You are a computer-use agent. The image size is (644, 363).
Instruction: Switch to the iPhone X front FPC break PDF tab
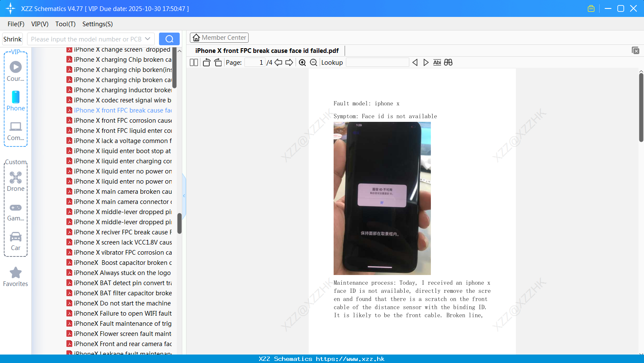click(x=267, y=51)
